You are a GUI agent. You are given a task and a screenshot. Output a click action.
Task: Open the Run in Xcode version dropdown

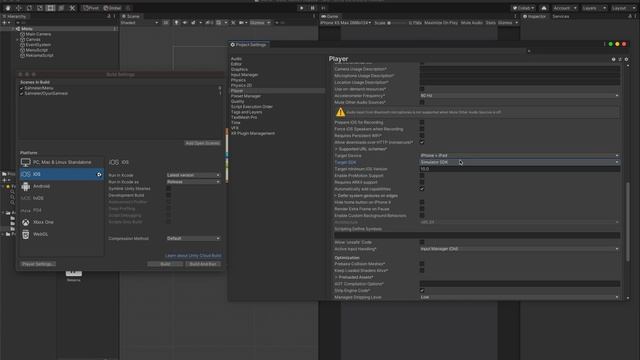(x=193, y=175)
